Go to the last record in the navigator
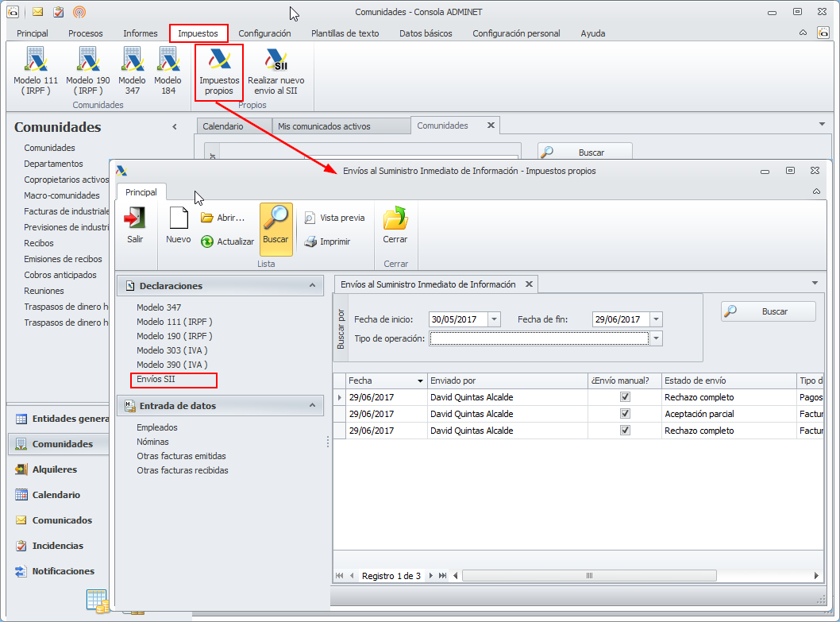The width and height of the screenshot is (840, 622). coord(442,576)
